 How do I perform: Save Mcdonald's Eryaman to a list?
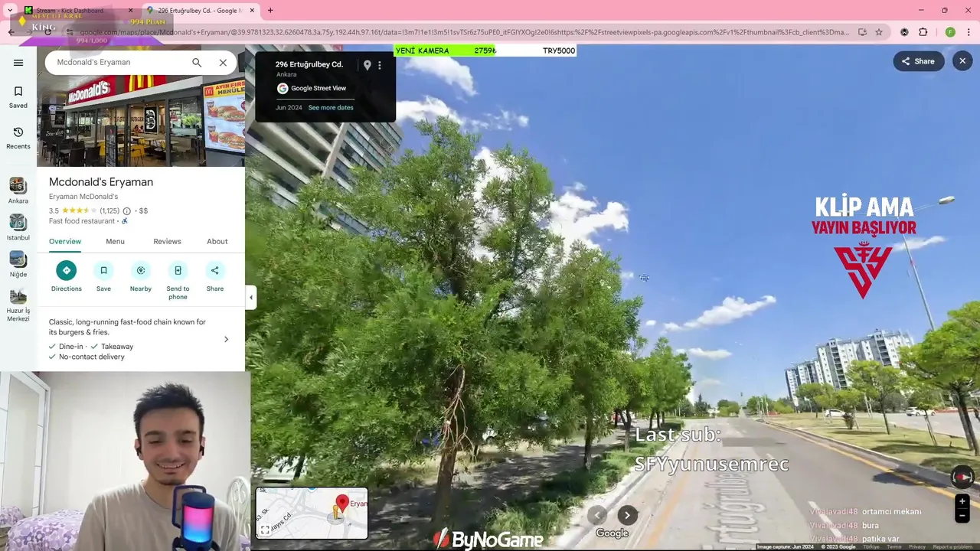(103, 276)
